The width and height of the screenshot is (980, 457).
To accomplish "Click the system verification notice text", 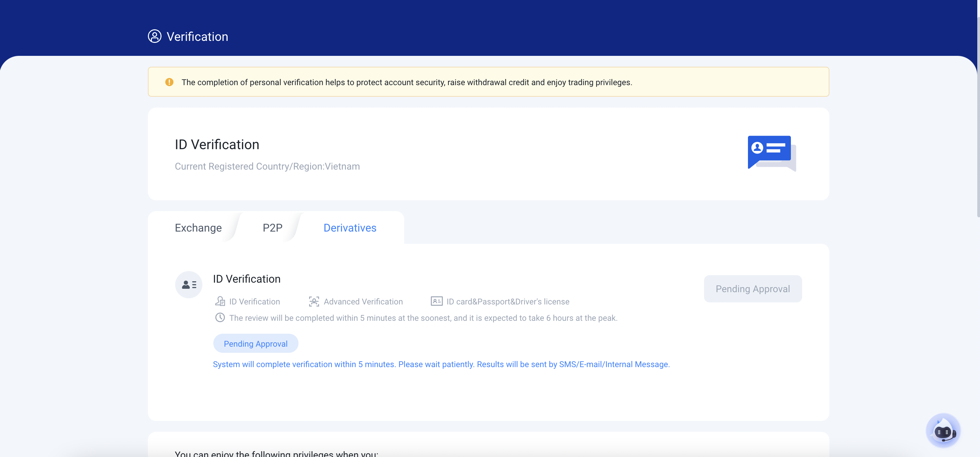I will coord(441,364).
